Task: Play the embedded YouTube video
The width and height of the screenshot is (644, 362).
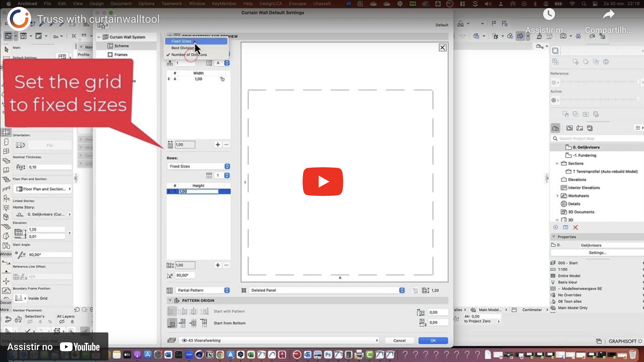Action: coord(323,182)
